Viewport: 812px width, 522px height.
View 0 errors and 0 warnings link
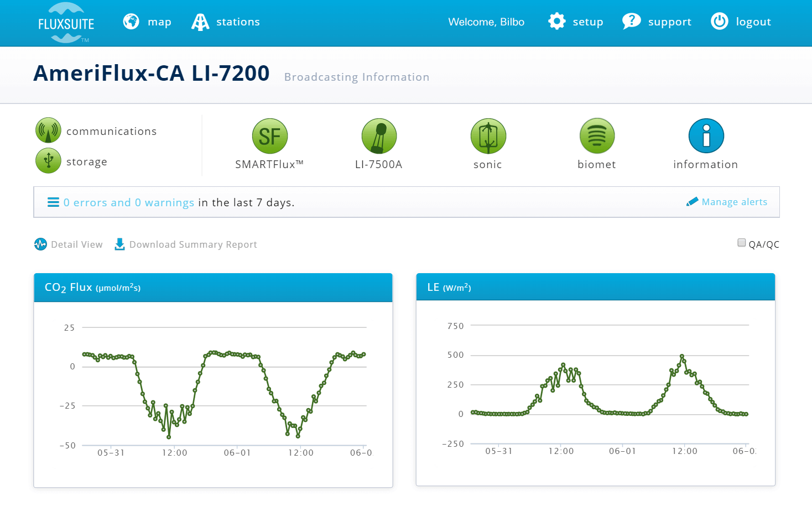point(129,202)
